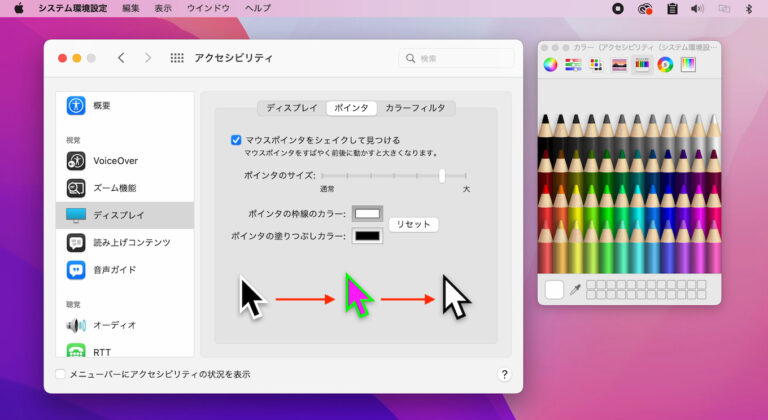Pick a color with the eyedropper tool
The height and width of the screenshot is (420, 768).
pos(575,290)
